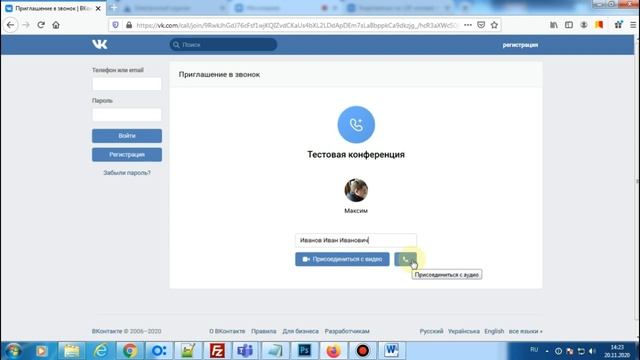640x360 pixels.
Task: Click the address bar URL
Action: click(x=297, y=25)
